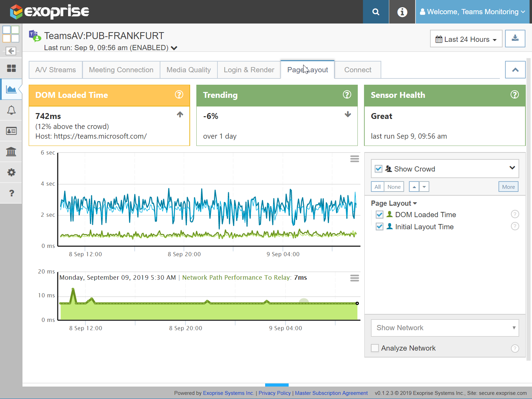Switch to the A/V Streams tab

click(x=56, y=70)
